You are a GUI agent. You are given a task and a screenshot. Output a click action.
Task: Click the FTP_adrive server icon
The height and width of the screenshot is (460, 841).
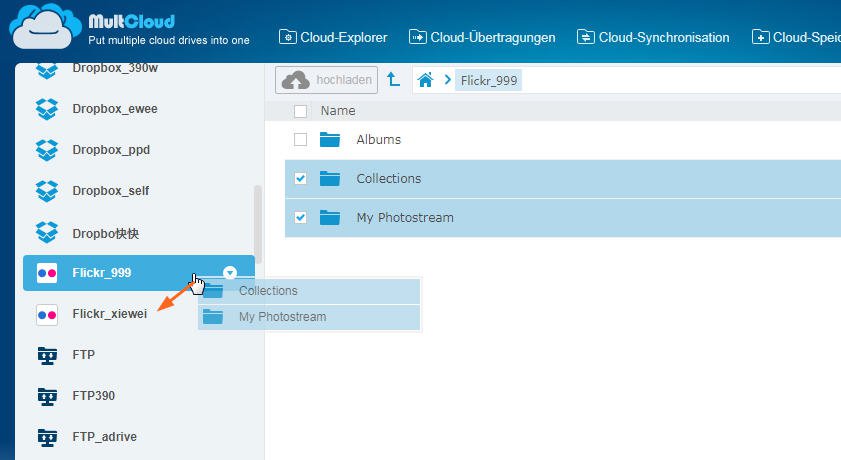47,437
